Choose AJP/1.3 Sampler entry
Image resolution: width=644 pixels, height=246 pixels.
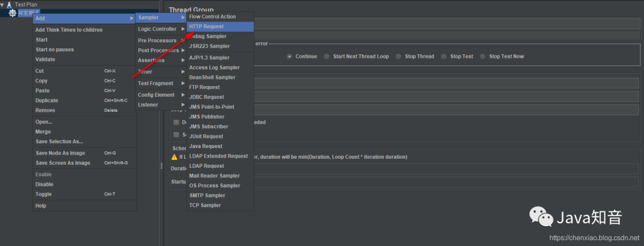(x=220, y=57)
